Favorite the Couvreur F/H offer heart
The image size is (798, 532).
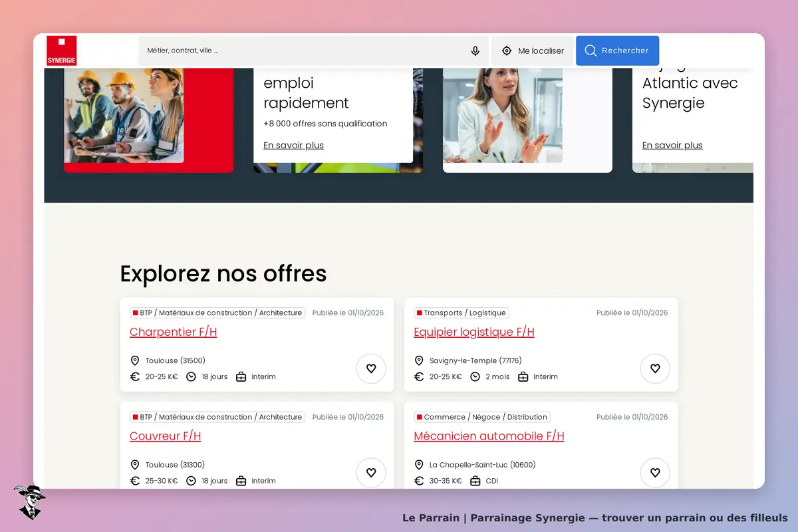click(371, 473)
